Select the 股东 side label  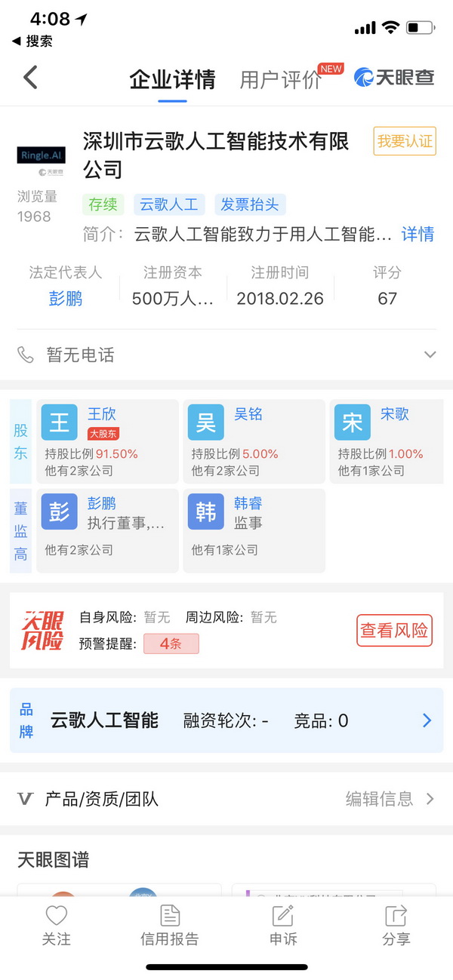[21, 441]
